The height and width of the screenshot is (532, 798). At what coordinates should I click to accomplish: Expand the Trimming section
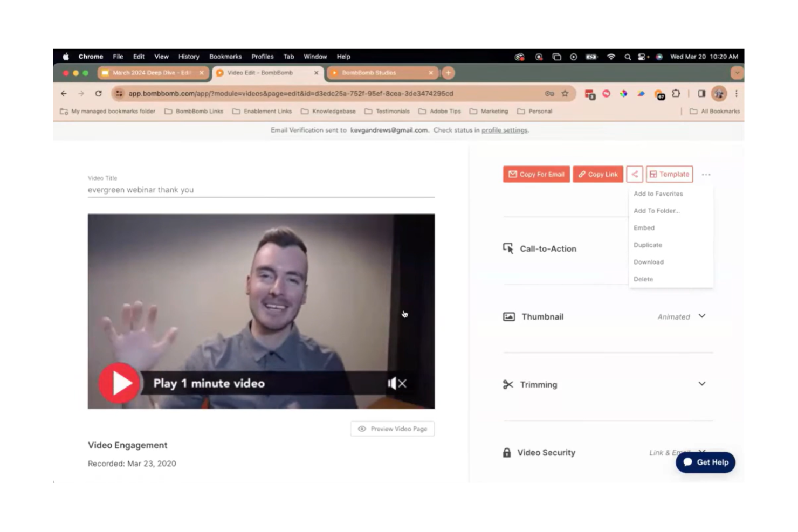[x=701, y=384]
